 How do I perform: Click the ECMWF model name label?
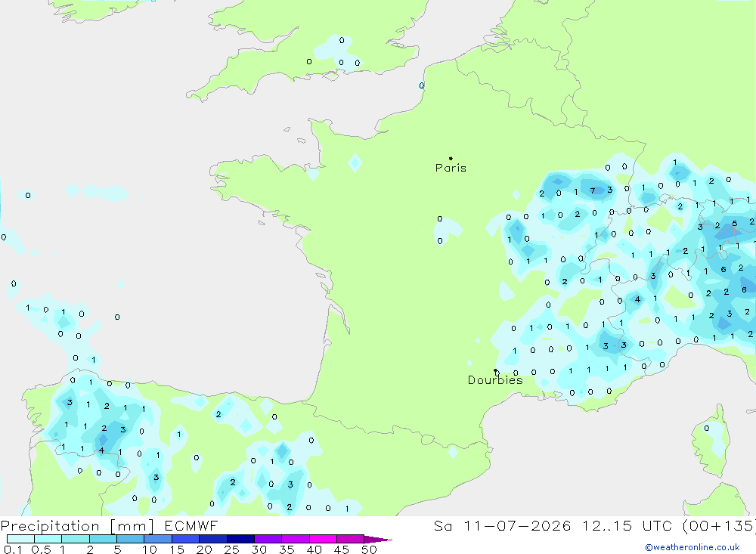(191, 525)
